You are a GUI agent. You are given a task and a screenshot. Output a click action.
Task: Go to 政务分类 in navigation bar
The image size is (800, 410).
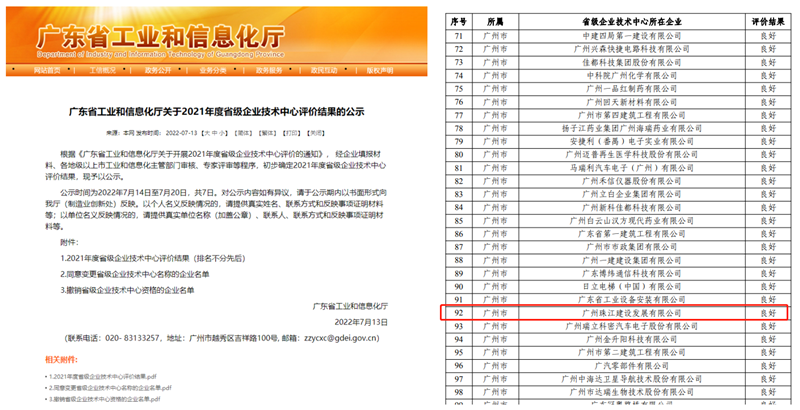coord(212,71)
